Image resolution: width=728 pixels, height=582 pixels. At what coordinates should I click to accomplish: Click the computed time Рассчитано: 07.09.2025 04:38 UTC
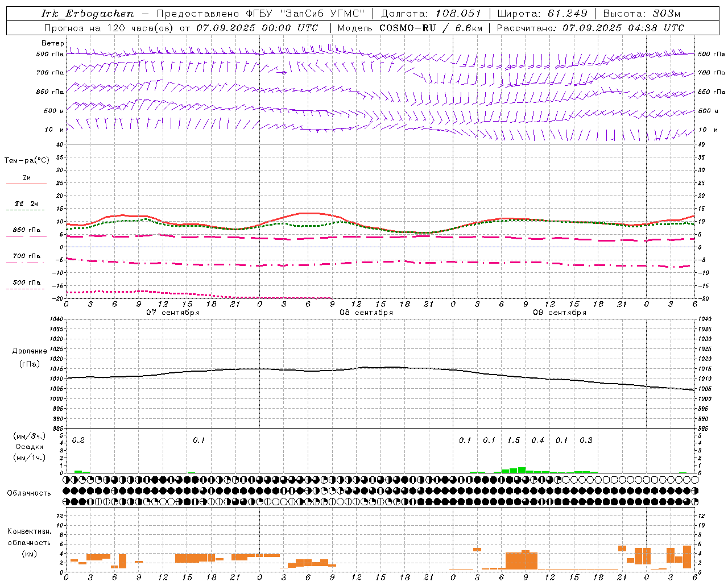coord(590,28)
